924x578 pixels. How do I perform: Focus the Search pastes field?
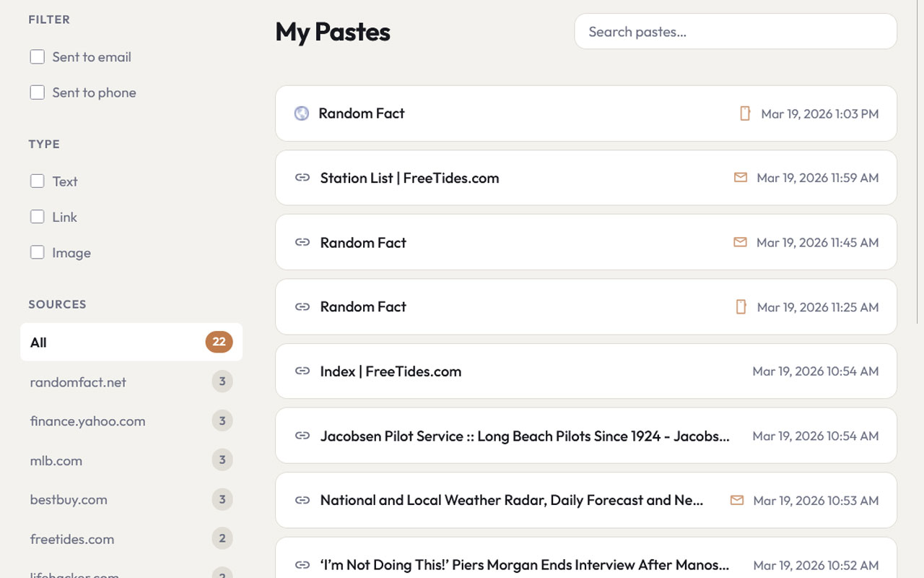[x=735, y=32]
